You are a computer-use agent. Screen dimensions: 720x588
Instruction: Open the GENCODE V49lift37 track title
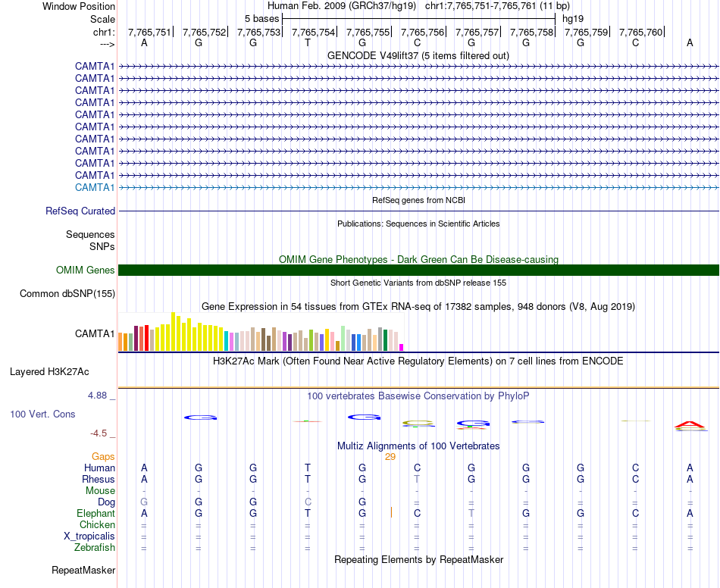click(418, 55)
